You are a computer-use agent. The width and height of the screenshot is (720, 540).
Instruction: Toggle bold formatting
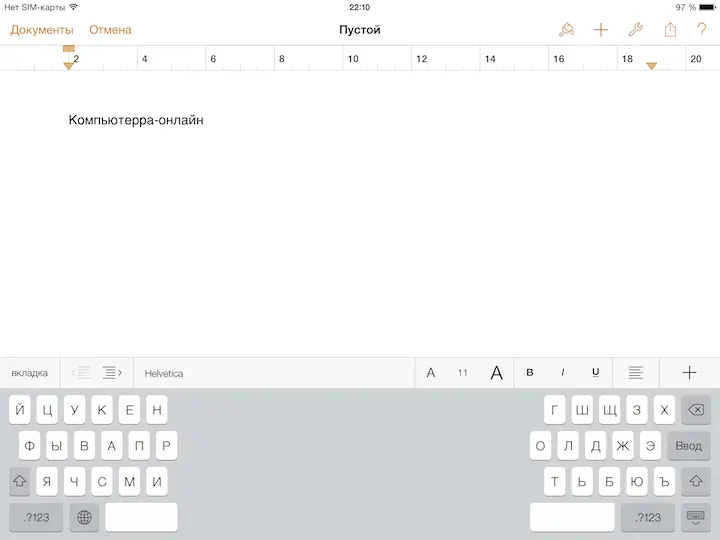(529, 372)
